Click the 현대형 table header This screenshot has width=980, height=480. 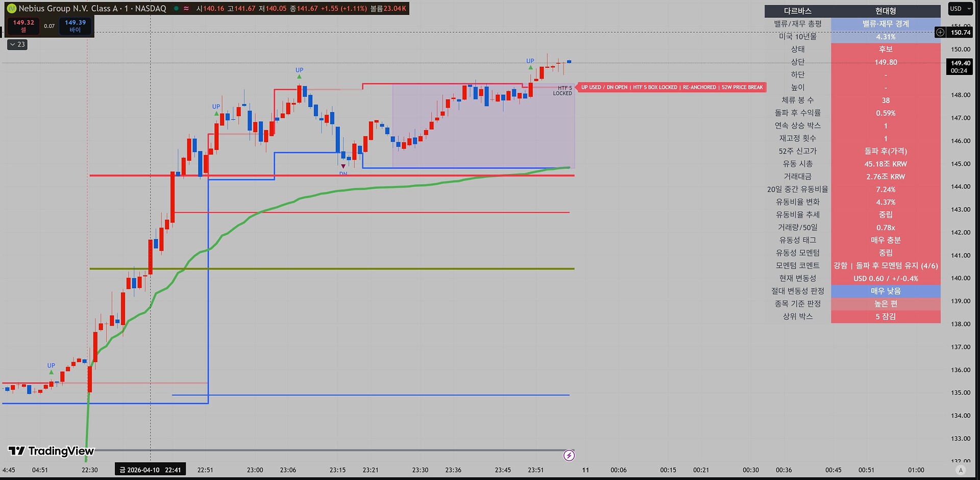click(x=886, y=11)
